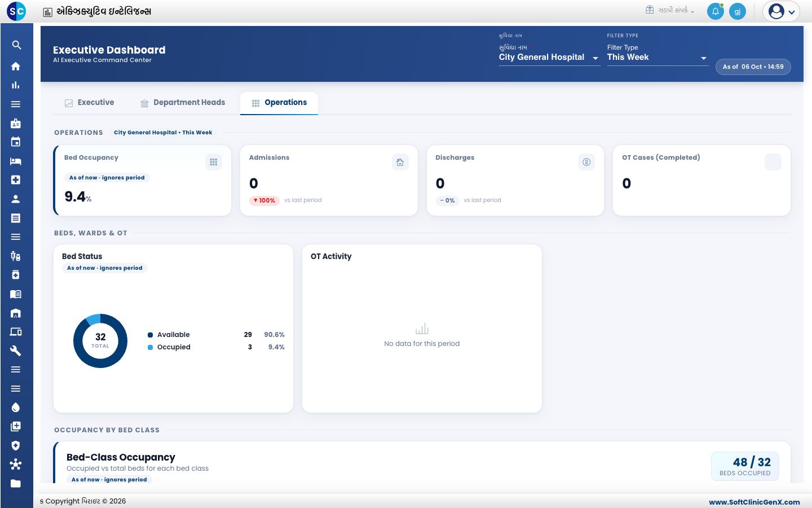Click the wrench tools icon in sidebar
The image size is (812, 508).
coord(16,351)
